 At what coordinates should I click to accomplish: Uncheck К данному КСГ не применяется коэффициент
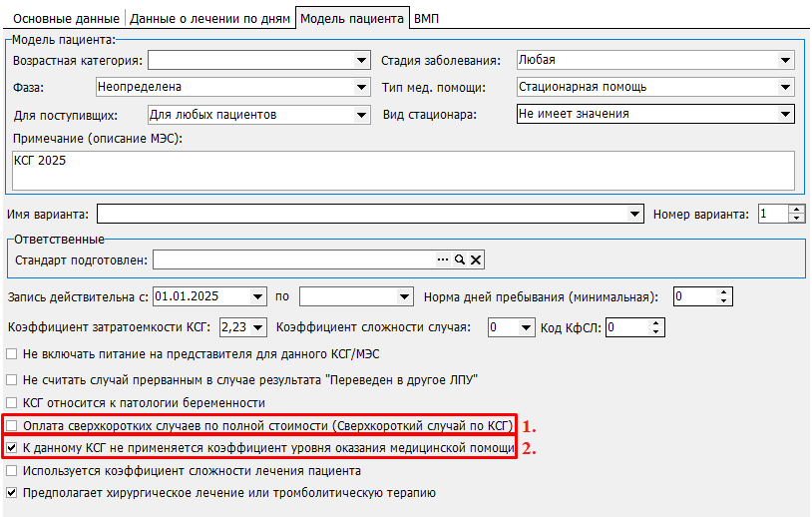click(x=12, y=448)
